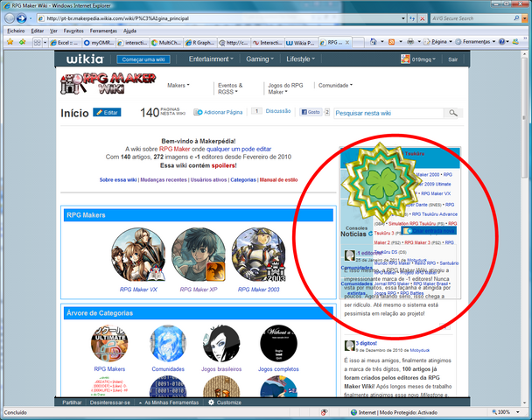532x420 pixels.
Task: Stop loading with the red X icon
Action: (x=422, y=18)
